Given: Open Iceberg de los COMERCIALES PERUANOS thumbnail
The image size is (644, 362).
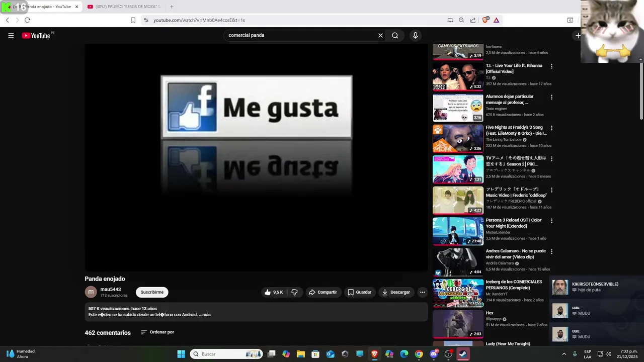Looking at the screenshot, I should (458, 293).
